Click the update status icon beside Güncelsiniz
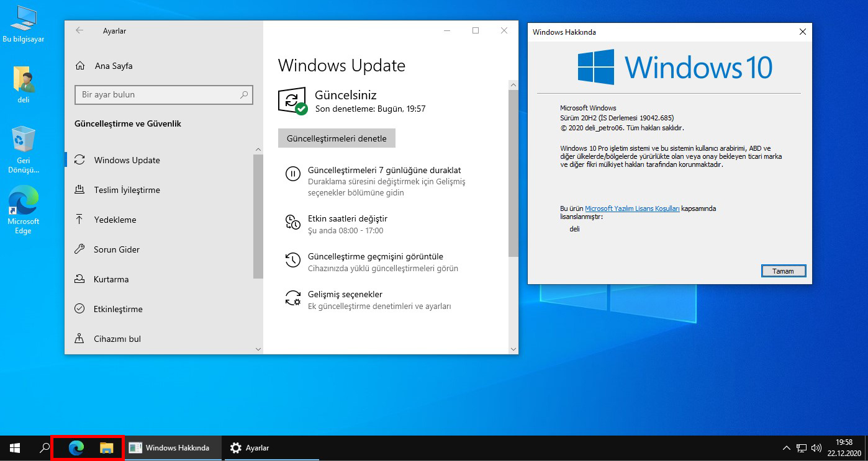 click(292, 101)
